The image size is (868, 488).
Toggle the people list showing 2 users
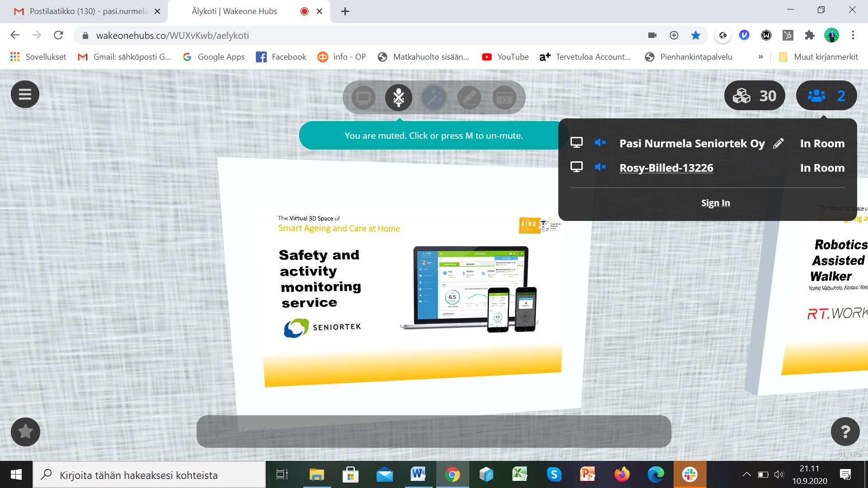826,96
